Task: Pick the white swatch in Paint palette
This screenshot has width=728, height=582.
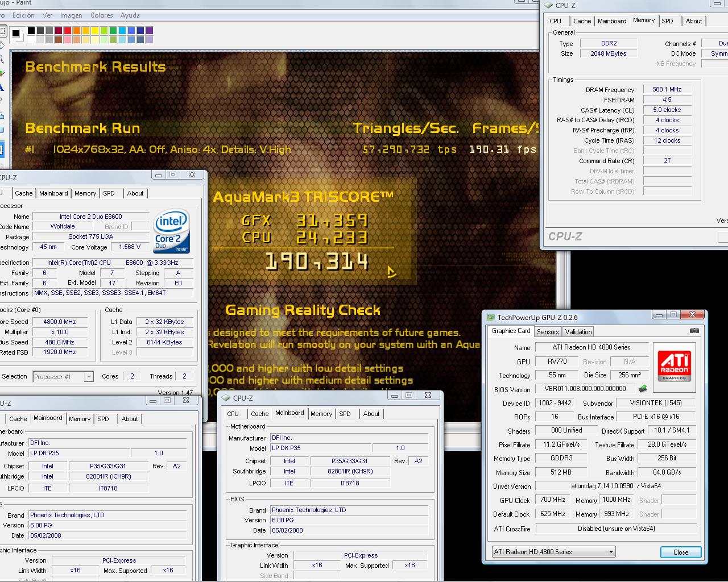Action: [x=31, y=40]
